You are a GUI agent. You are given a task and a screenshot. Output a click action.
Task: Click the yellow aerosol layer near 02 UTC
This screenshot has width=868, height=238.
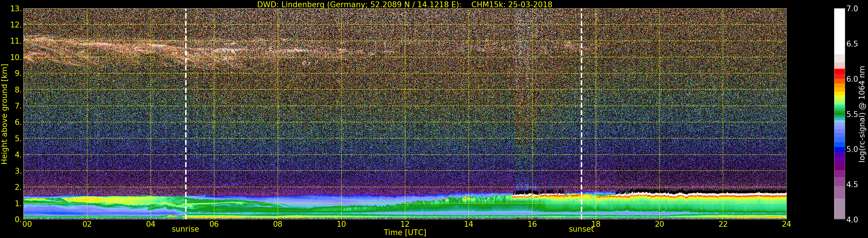click(87, 199)
